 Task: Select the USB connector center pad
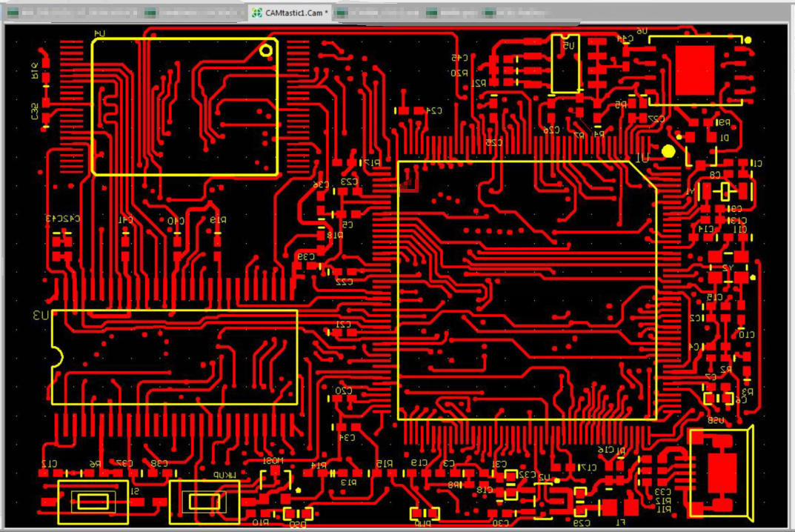(722, 473)
